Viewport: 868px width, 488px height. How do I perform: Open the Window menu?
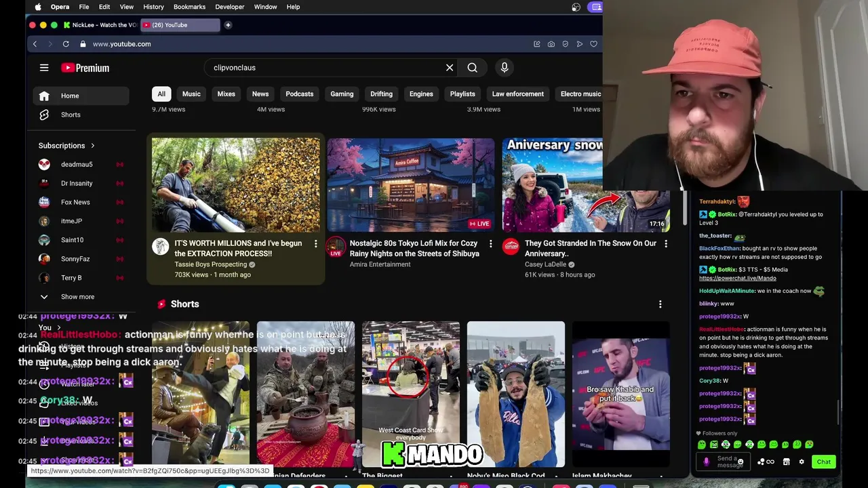(265, 7)
